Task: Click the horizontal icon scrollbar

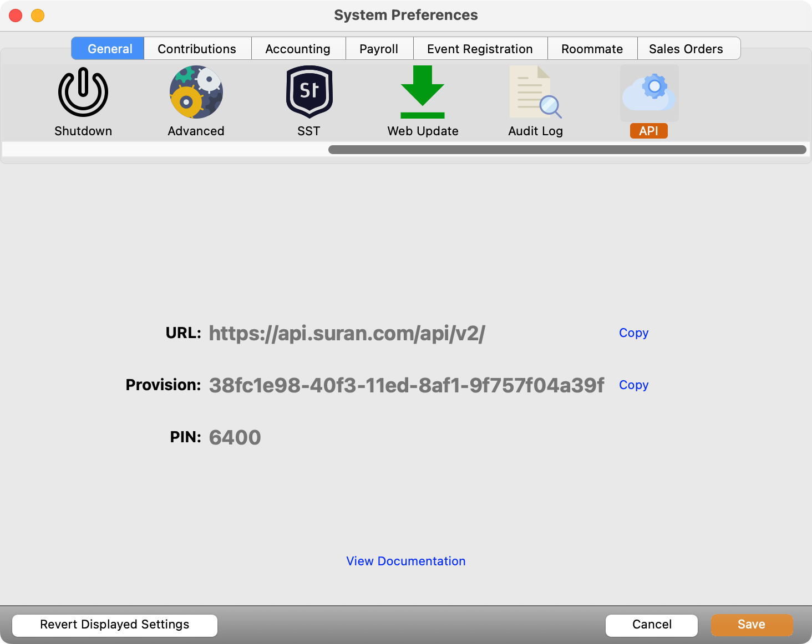Action: [567, 150]
